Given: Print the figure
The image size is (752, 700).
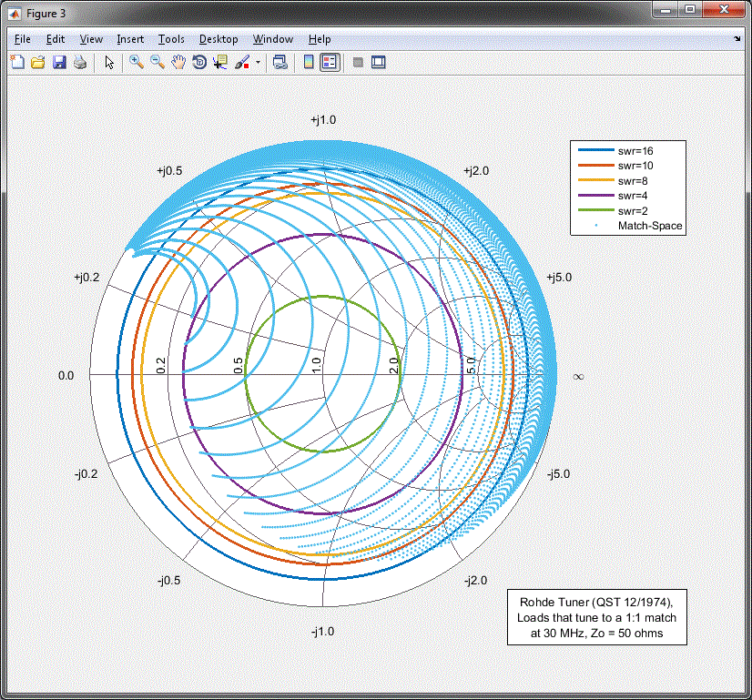Looking at the screenshot, I should pyautogui.click(x=80, y=62).
